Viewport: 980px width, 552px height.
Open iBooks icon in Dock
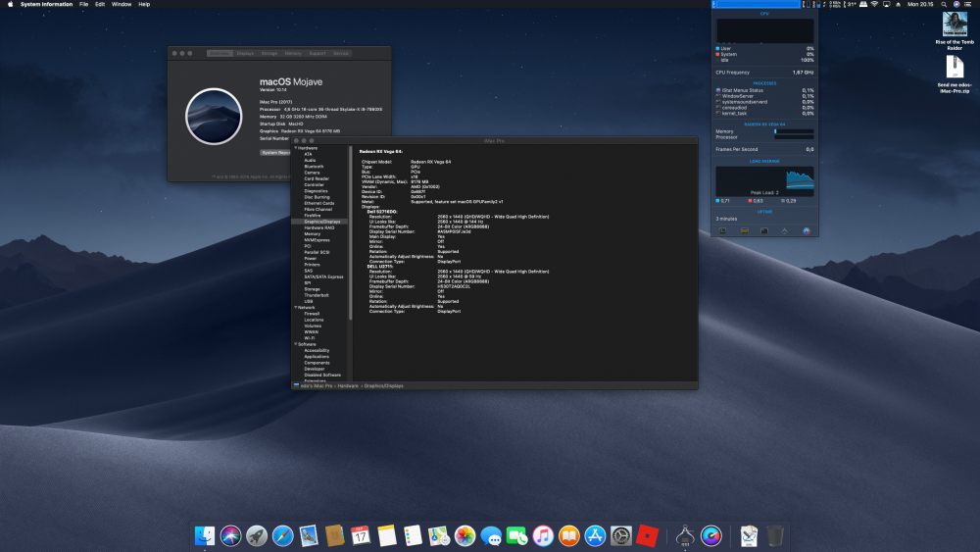coord(569,535)
